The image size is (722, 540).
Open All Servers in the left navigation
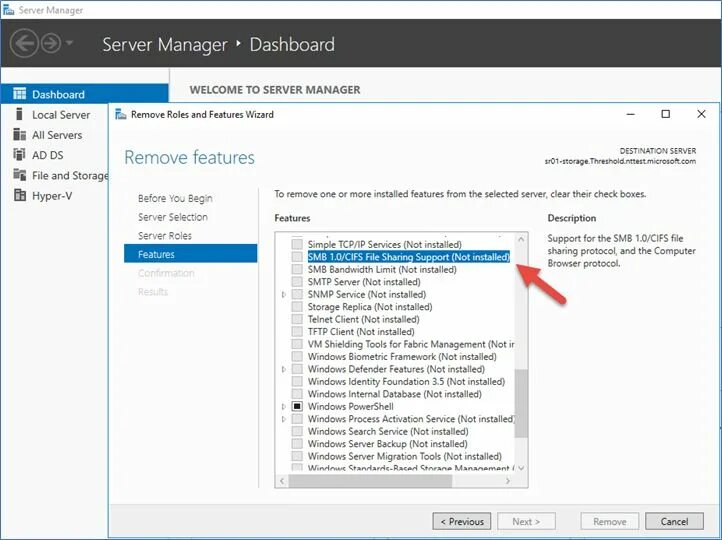click(57, 135)
